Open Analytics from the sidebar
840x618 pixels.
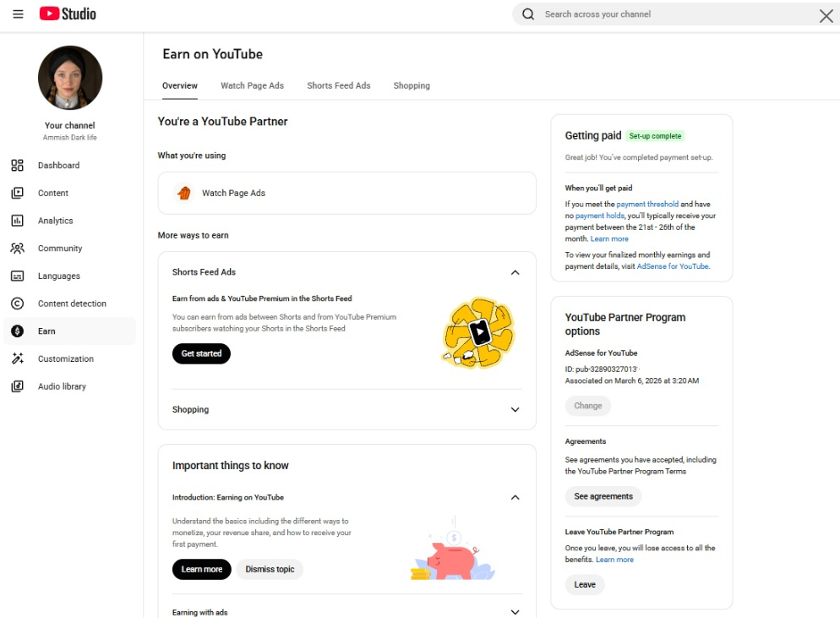69,221
